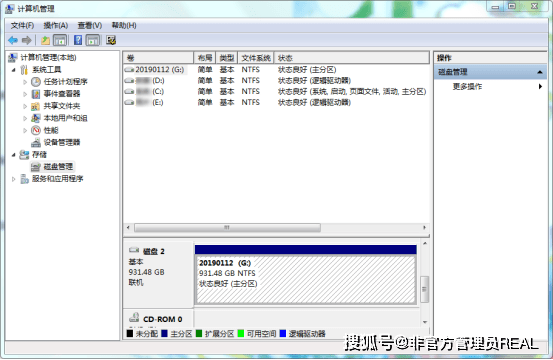The image size is (553, 360).
Task: Expand the 本地用户和组 node arrow
Action: [25, 118]
